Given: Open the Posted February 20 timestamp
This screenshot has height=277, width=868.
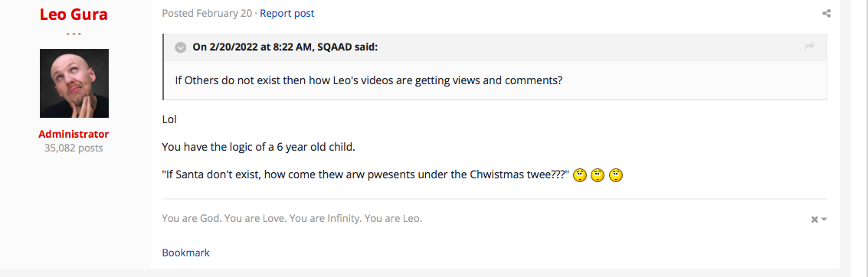Looking at the screenshot, I should [207, 13].
